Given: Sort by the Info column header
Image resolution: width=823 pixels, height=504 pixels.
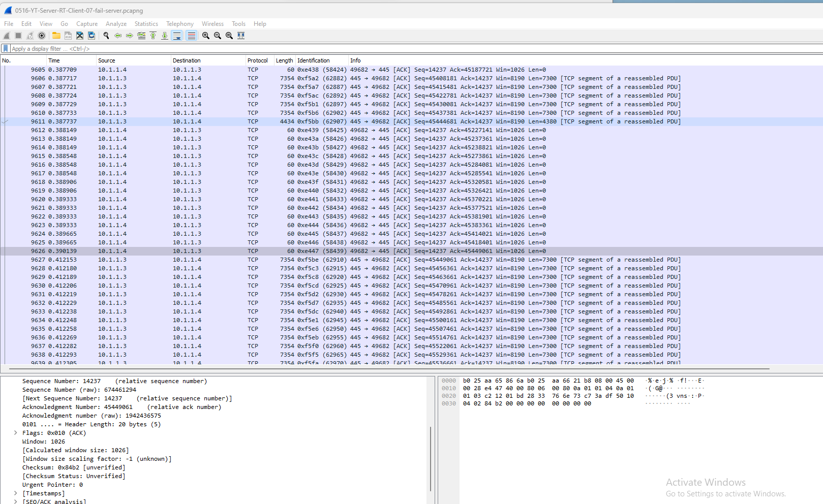Looking at the screenshot, I should (x=585, y=60).
